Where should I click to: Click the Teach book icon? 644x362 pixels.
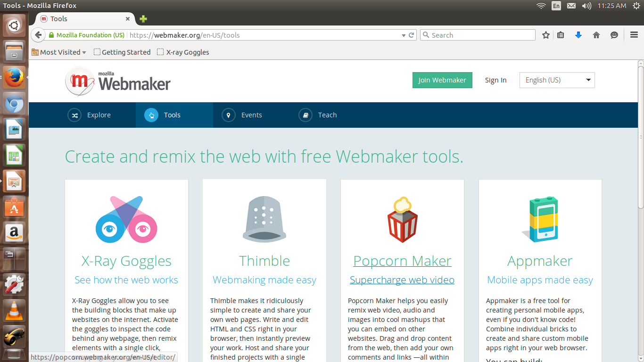click(x=305, y=115)
